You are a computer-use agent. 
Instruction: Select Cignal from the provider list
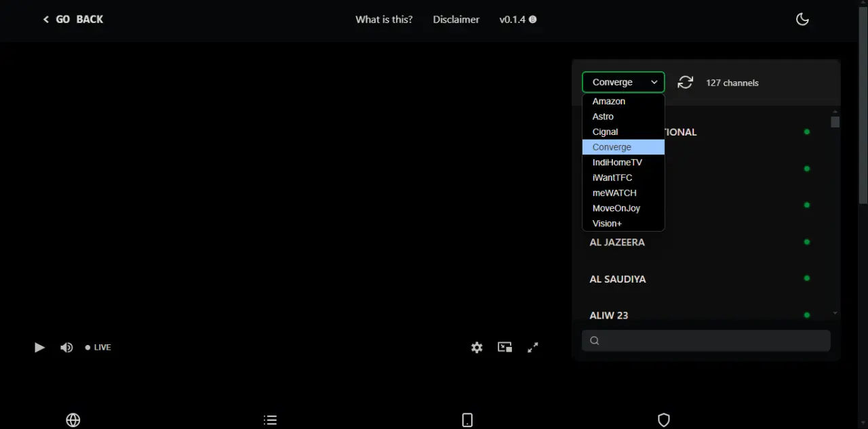tap(623, 131)
